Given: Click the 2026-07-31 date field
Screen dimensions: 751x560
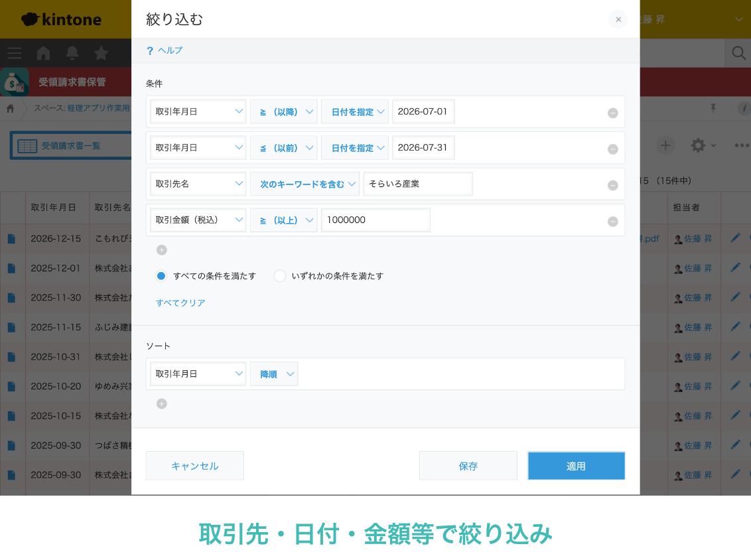Looking at the screenshot, I should [423, 148].
